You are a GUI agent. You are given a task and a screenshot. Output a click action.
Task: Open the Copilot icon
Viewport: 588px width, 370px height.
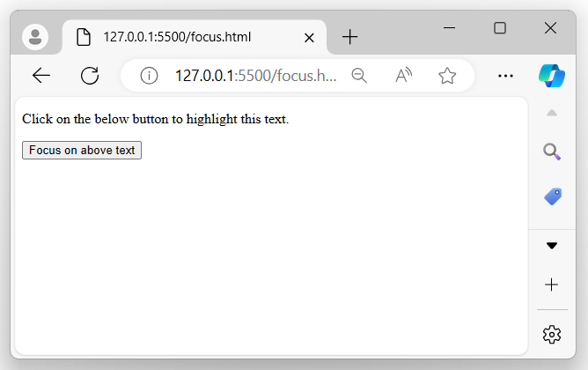tap(552, 76)
